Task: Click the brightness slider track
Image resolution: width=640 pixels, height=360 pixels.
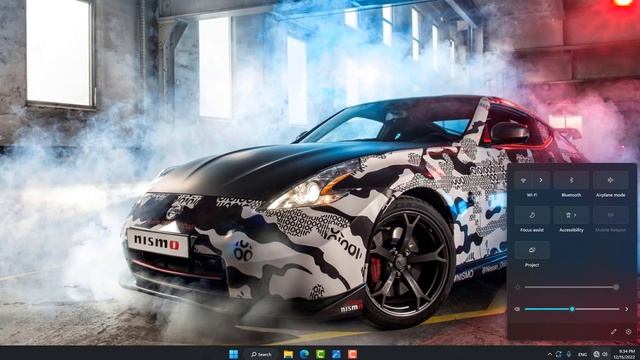Action: point(571,287)
